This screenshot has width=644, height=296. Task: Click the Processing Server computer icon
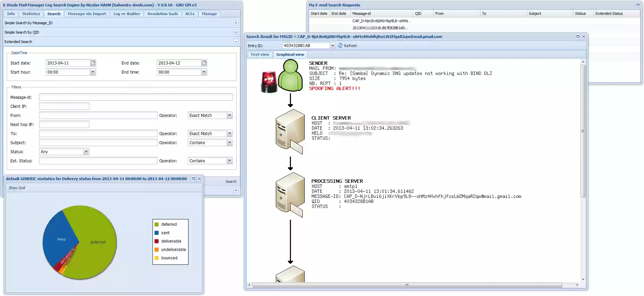(290, 195)
